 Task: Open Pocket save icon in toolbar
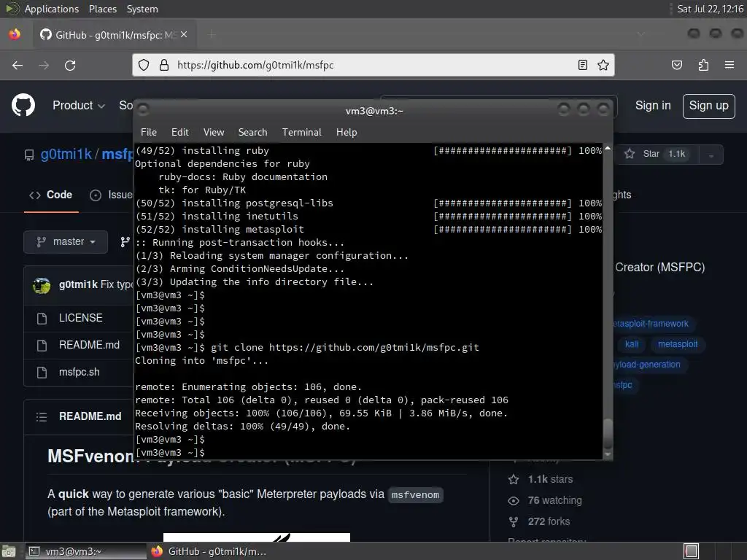[676, 65]
